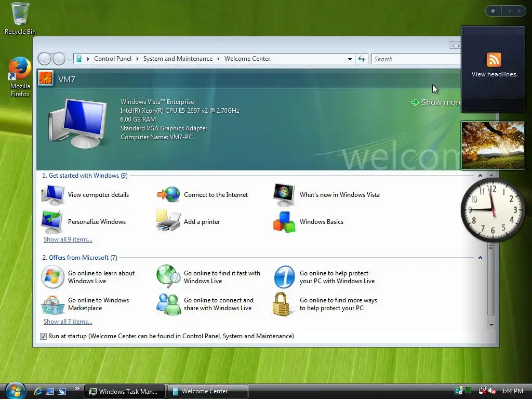Viewport: 532px width, 399px height.
Task: Click the Forward navigation button
Action: 59,59
